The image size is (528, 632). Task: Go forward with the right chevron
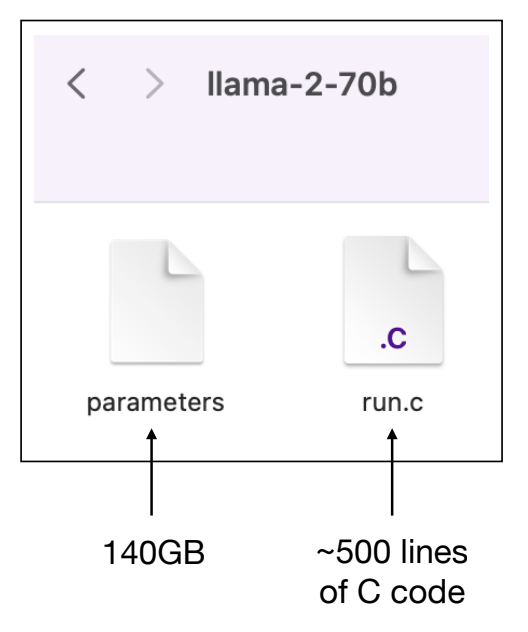(x=154, y=83)
